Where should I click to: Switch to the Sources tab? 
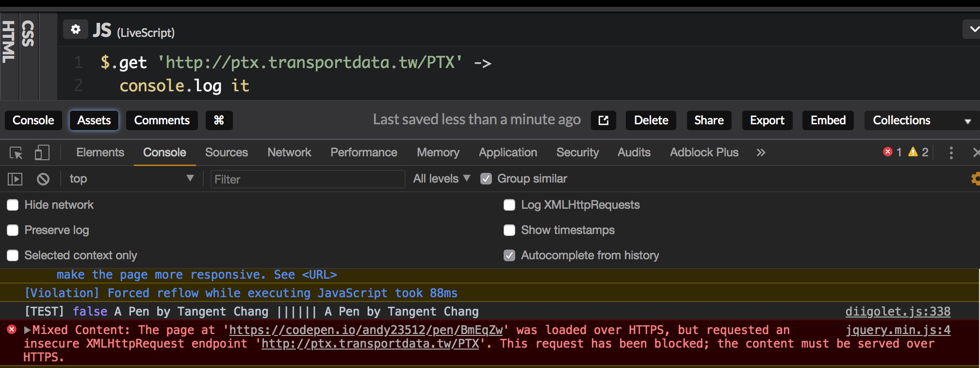pyautogui.click(x=226, y=152)
